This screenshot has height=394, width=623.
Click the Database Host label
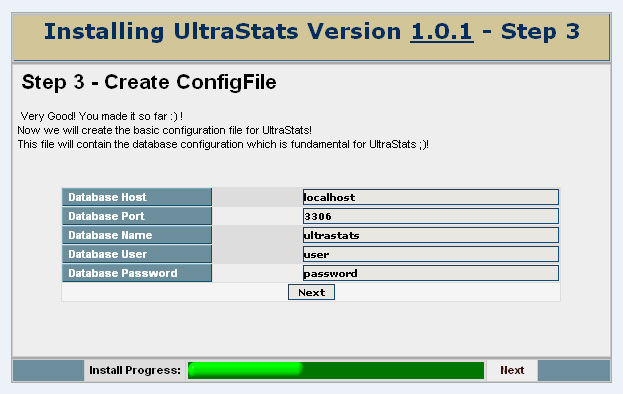coord(137,197)
